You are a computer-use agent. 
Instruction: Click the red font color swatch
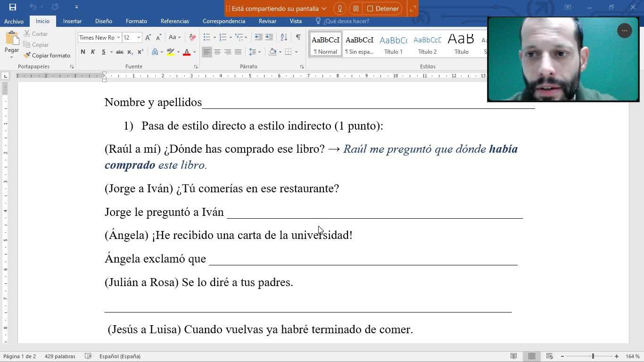click(187, 52)
